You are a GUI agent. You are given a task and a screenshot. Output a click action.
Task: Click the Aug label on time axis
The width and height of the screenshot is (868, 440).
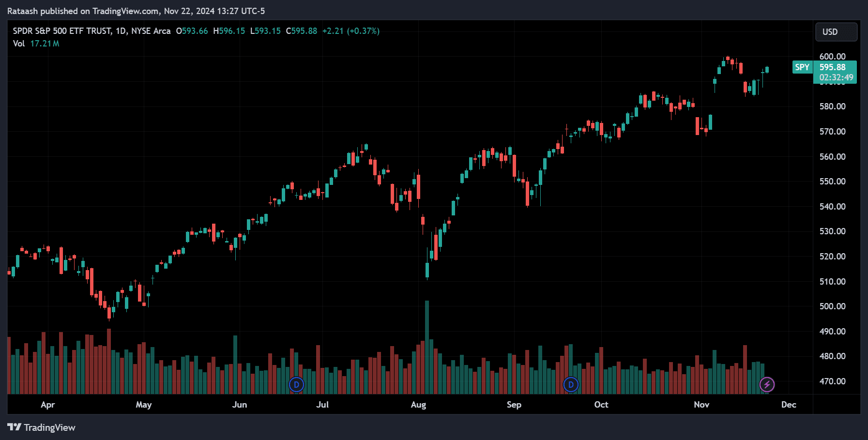pos(418,405)
